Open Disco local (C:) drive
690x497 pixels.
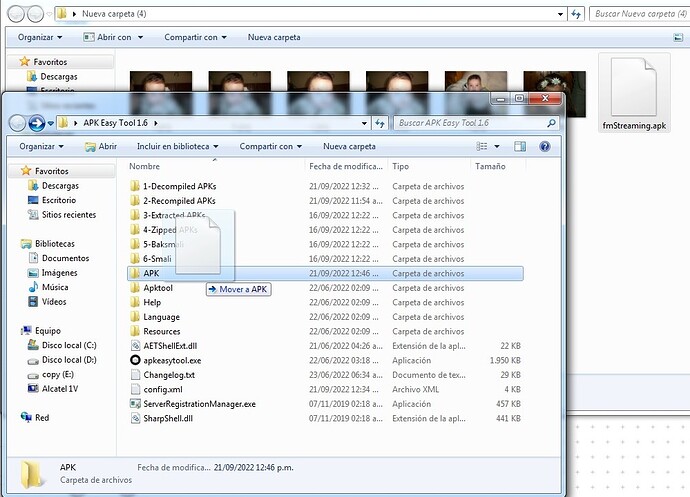(69, 345)
